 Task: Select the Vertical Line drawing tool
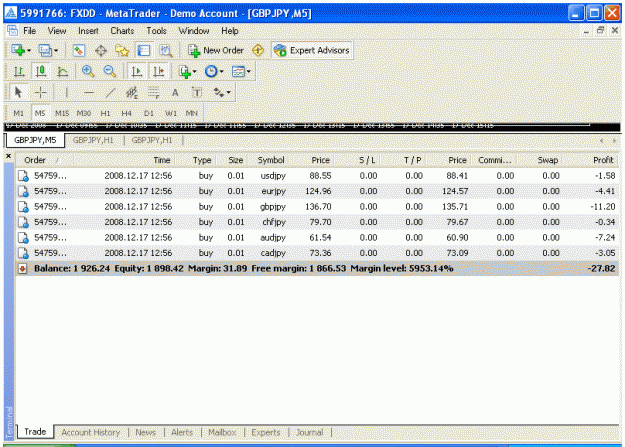pyautogui.click(x=67, y=93)
